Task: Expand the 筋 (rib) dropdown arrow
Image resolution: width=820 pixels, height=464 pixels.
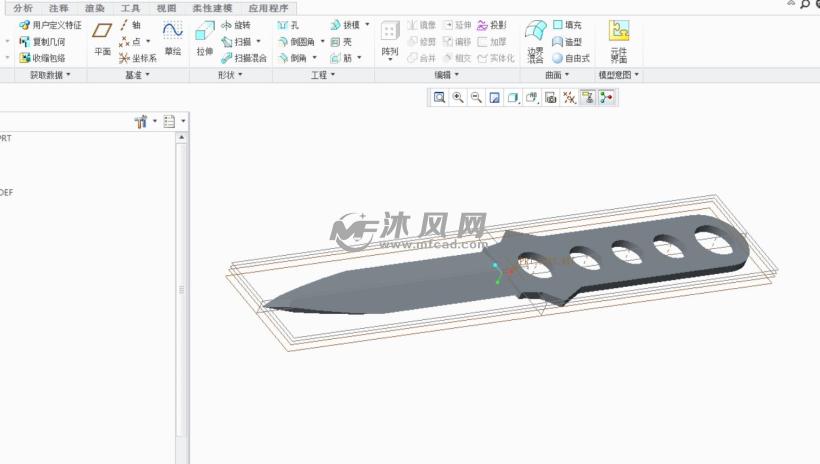Action: point(359,58)
